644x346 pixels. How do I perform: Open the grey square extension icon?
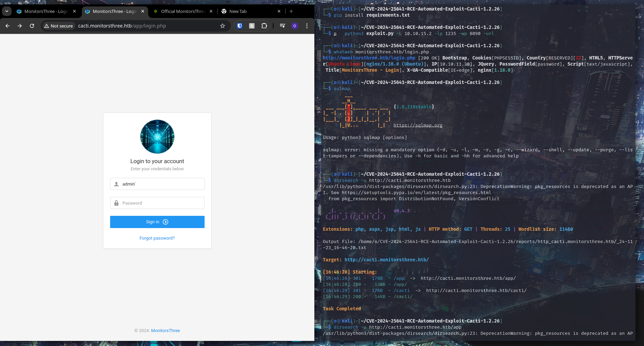pos(252,26)
